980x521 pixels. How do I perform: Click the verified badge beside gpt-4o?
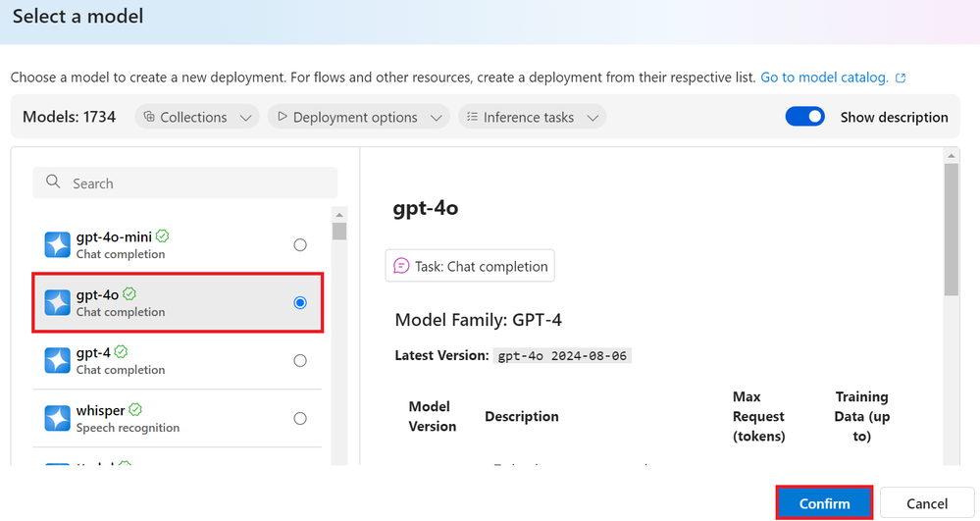pyautogui.click(x=129, y=294)
